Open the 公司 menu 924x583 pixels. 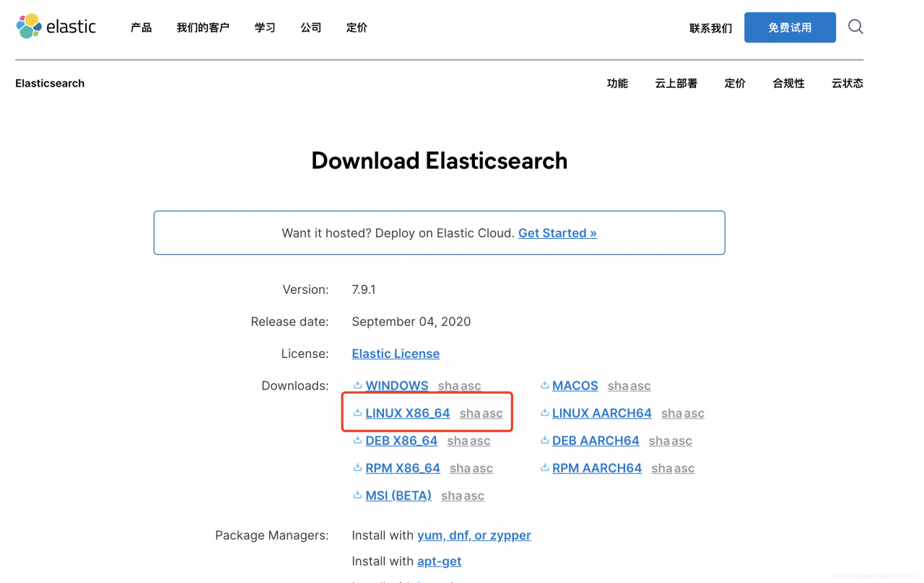tap(311, 27)
